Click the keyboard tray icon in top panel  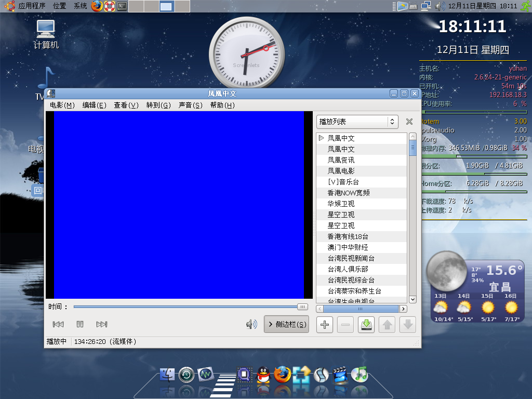(413, 6)
